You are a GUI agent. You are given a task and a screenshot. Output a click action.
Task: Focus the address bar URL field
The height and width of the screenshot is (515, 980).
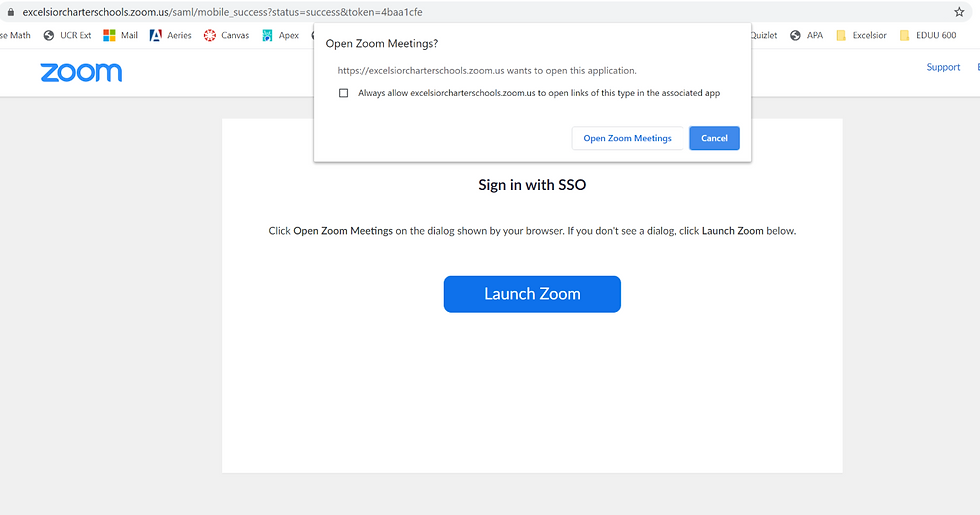481,12
